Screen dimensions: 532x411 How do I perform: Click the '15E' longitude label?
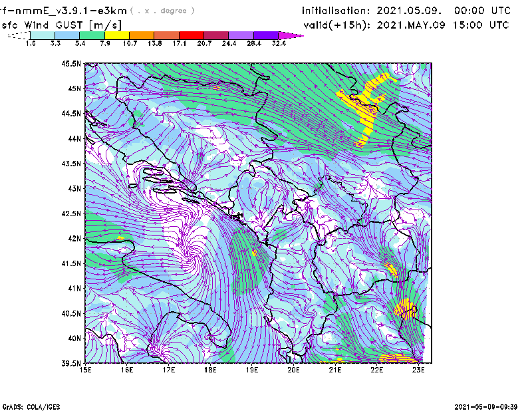coord(85,370)
